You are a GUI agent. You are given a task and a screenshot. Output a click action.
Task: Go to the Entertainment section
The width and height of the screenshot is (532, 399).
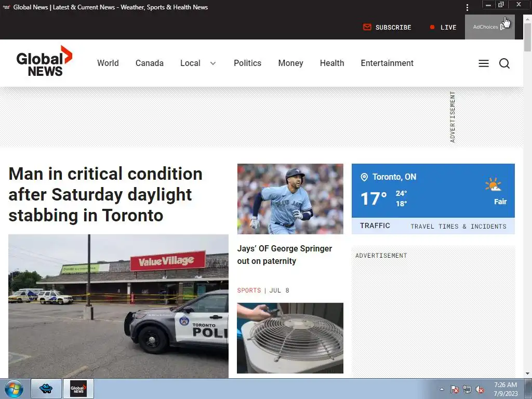pyautogui.click(x=387, y=63)
